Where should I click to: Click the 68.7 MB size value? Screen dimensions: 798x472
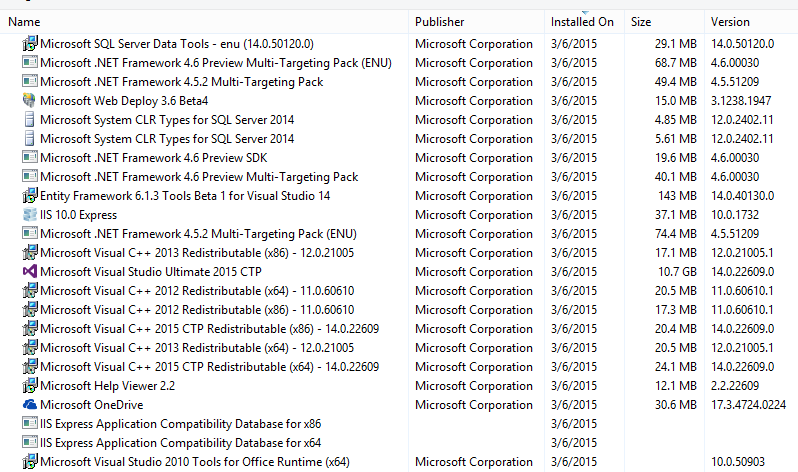(x=675, y=63)
